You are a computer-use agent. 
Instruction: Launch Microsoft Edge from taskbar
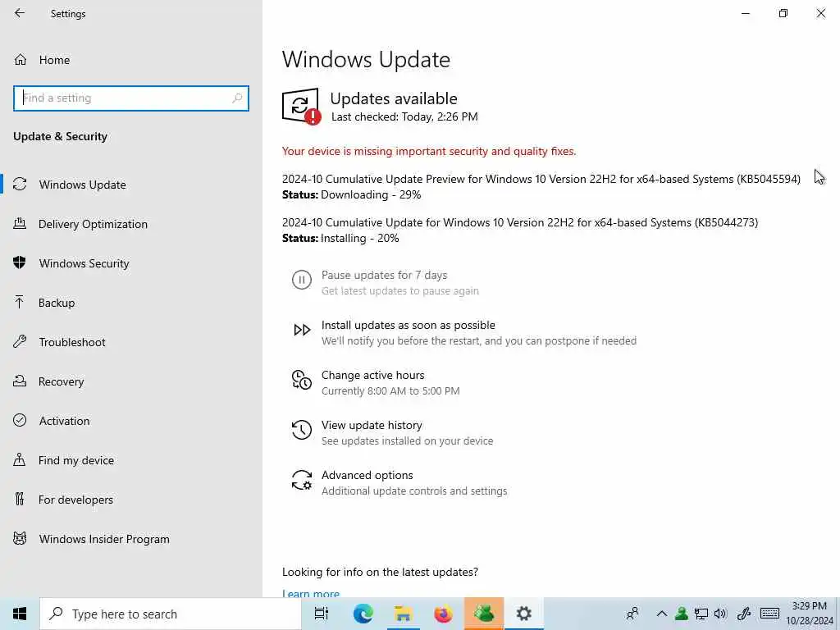(x=363, y=614)
